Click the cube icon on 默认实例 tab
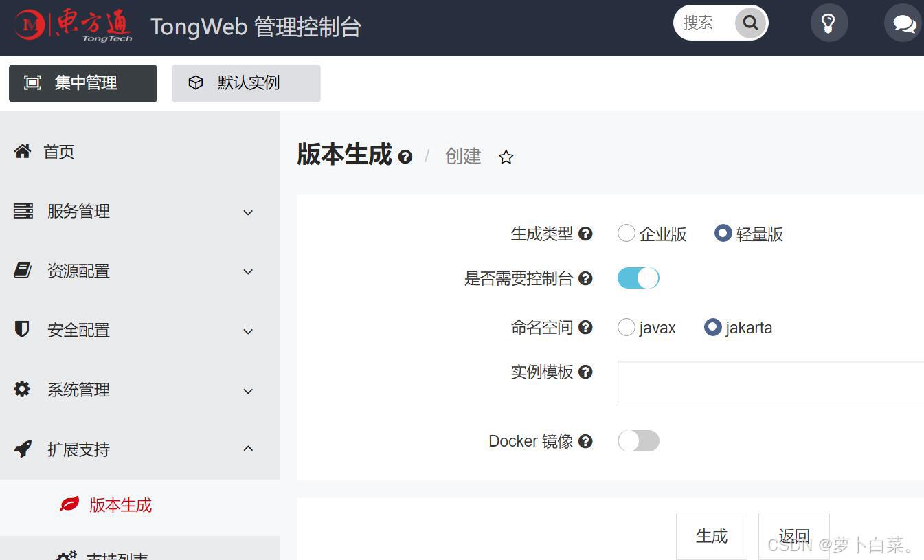 (x=196, y=82)
